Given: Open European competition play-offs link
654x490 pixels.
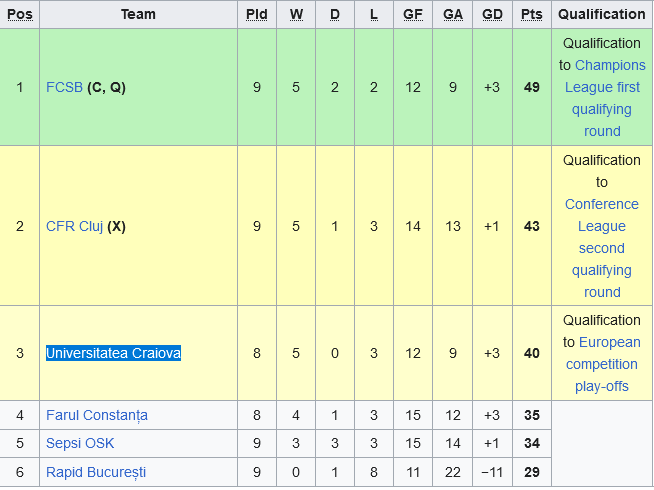Looking at the screenshot, I should point(602,364).
